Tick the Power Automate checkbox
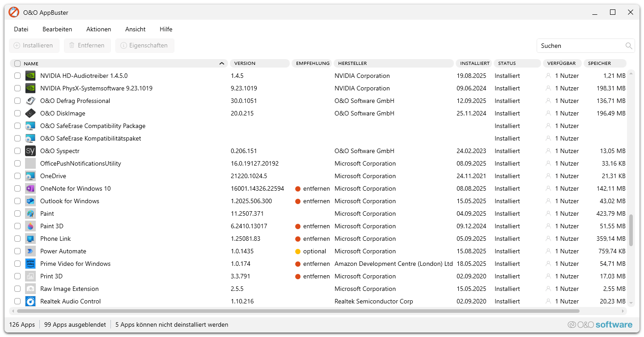 (x=17, y=251)
